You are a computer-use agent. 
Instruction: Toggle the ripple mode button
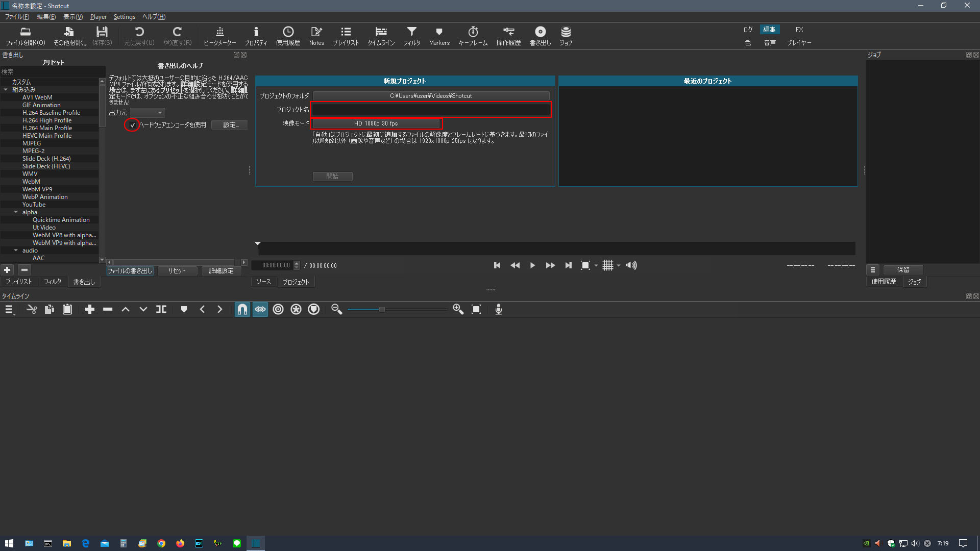278,309
